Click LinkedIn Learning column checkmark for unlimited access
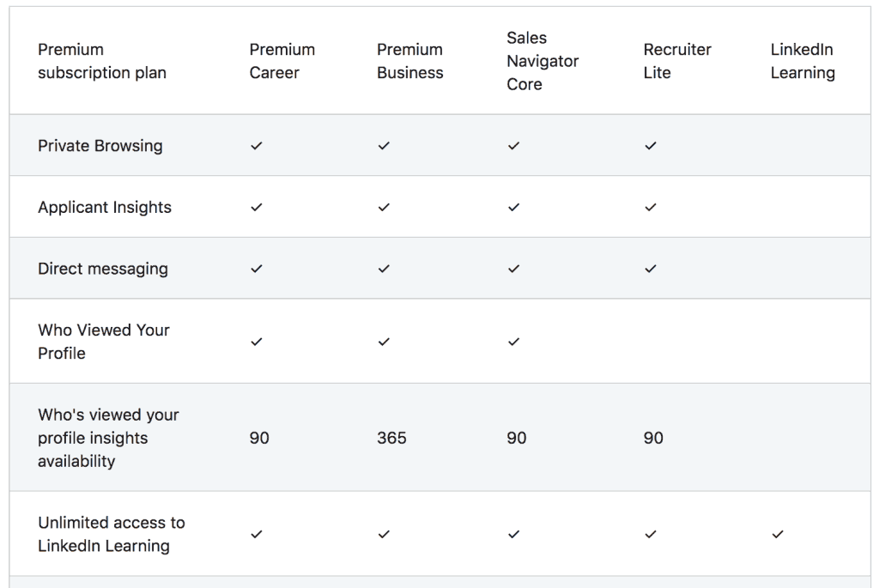879x588 pixels. click(778, 535)
